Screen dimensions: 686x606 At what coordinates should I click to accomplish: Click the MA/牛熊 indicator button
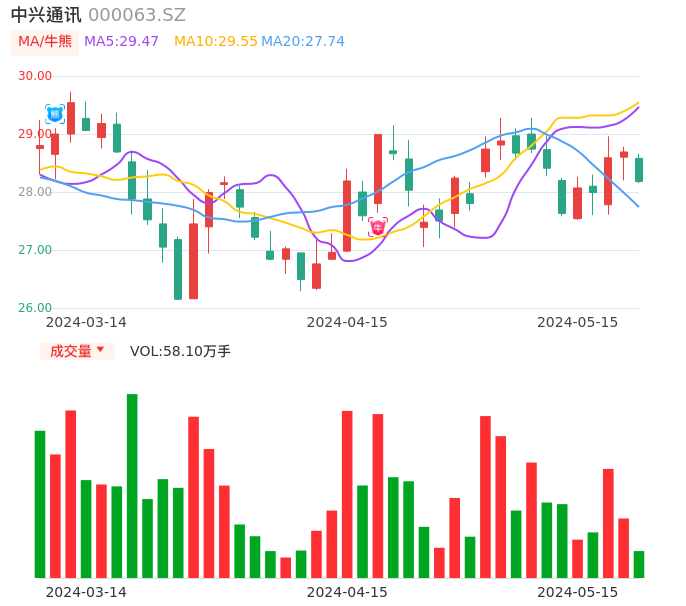point(45,41)
